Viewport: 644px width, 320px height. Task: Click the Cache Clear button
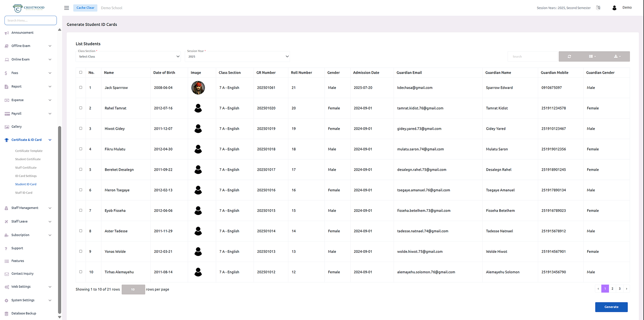coord(85,8)
